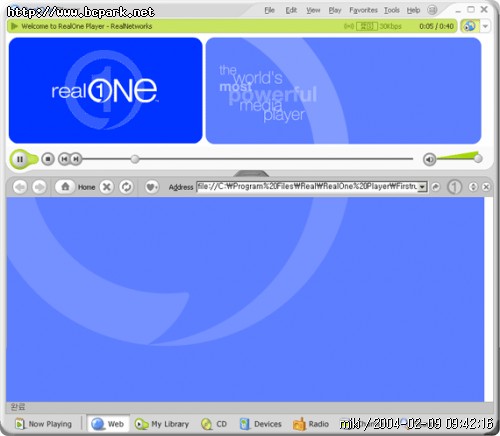
Task: Click the globe media browser icon
Action: (x=469, y=26)
